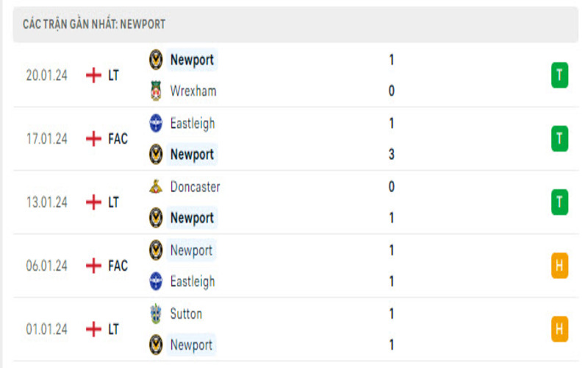Click the Wrexham club crest icon
The height and width of the screenshot is (368, 588).
[156, 91]
